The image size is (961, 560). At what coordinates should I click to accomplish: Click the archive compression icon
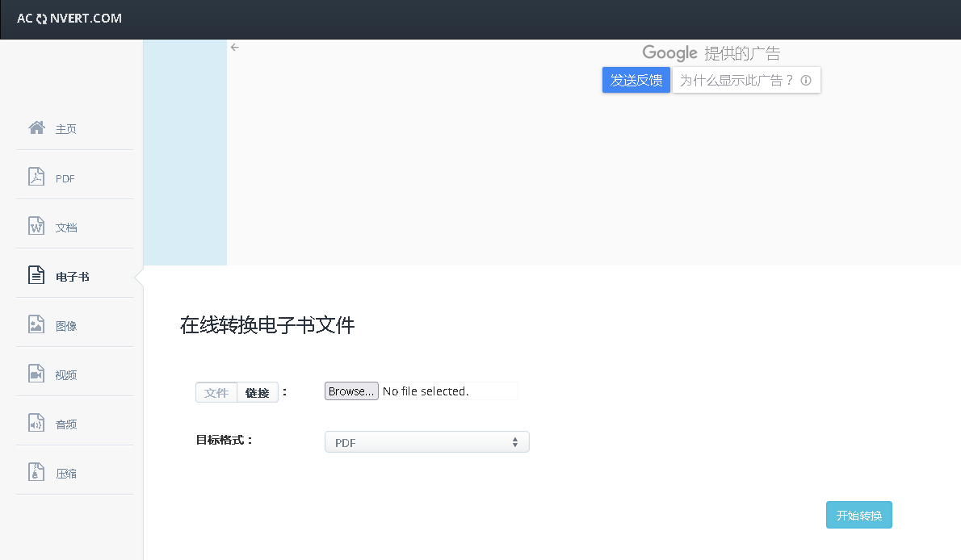[x=36, y=472]
